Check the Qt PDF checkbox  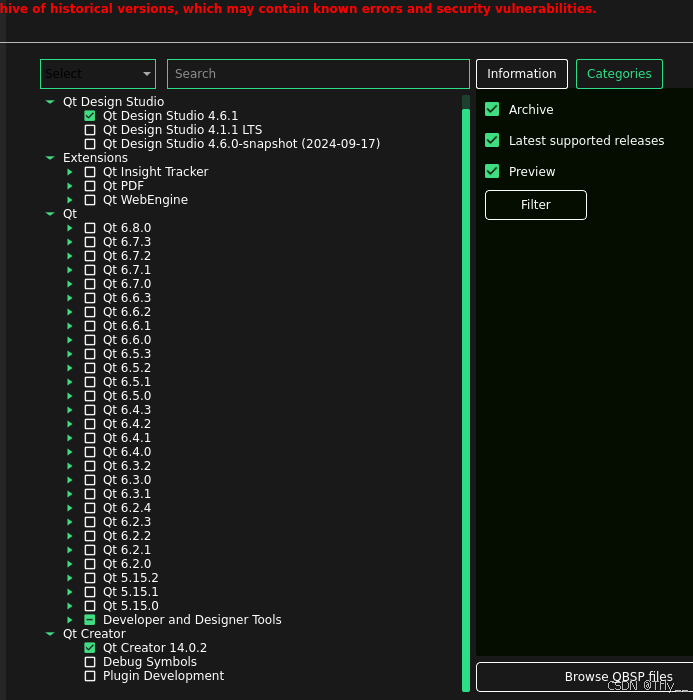coord(90,186)
